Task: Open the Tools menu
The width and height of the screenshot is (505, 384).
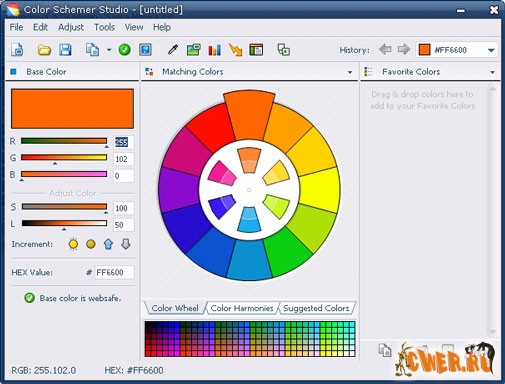Action: tap(104, 27)
